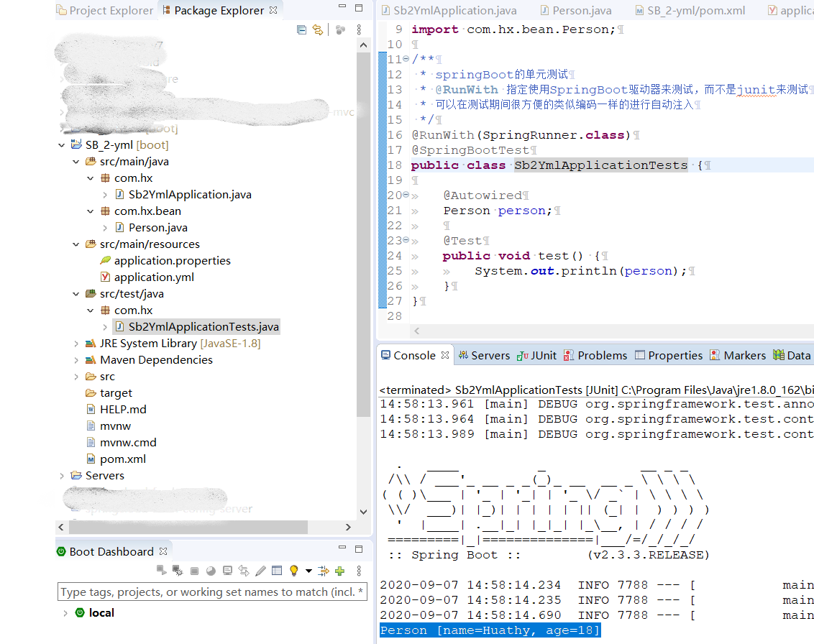Collapse src/main/resources folder
This screenshot has height=644, width=814.
[x=76, y=244]
